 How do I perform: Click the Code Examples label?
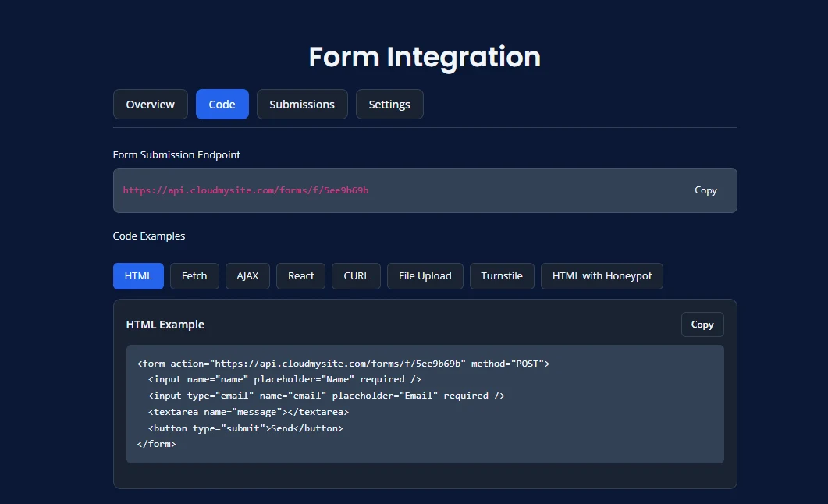pos(148,236)
